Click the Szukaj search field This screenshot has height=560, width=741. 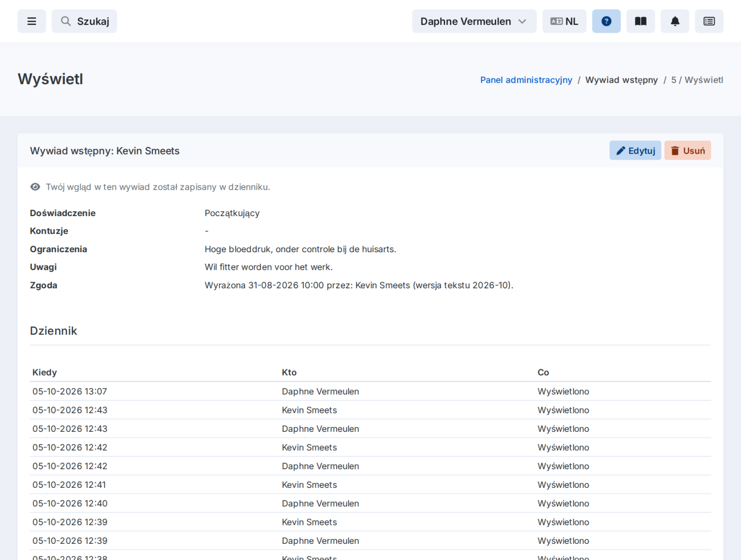pyautogui.click(x=84, y=21)
